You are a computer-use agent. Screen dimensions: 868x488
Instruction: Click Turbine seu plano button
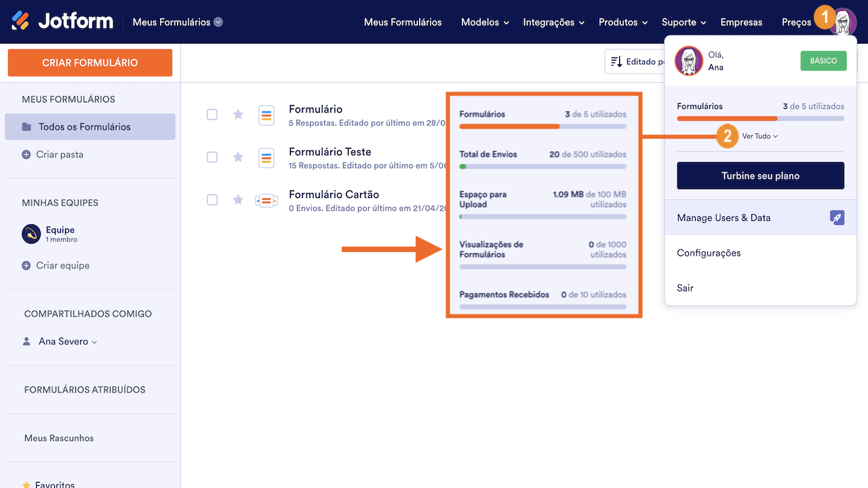click(760, 176)
